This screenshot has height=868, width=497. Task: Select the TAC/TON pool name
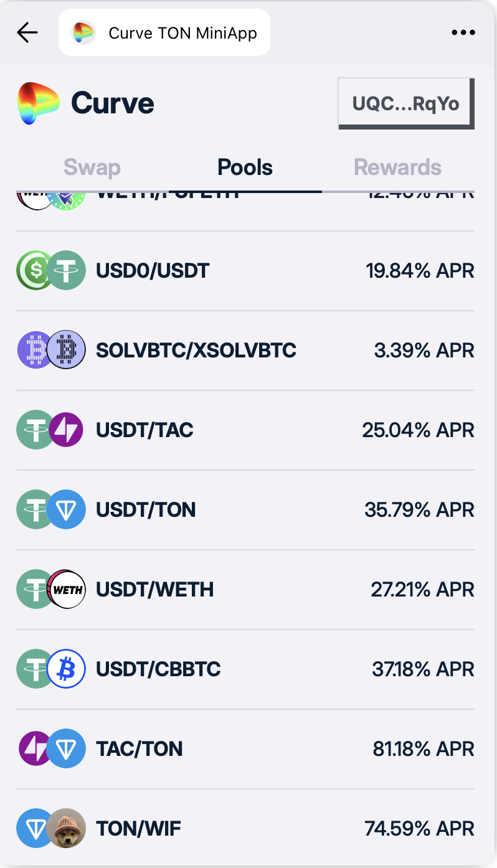pos(139,748)
